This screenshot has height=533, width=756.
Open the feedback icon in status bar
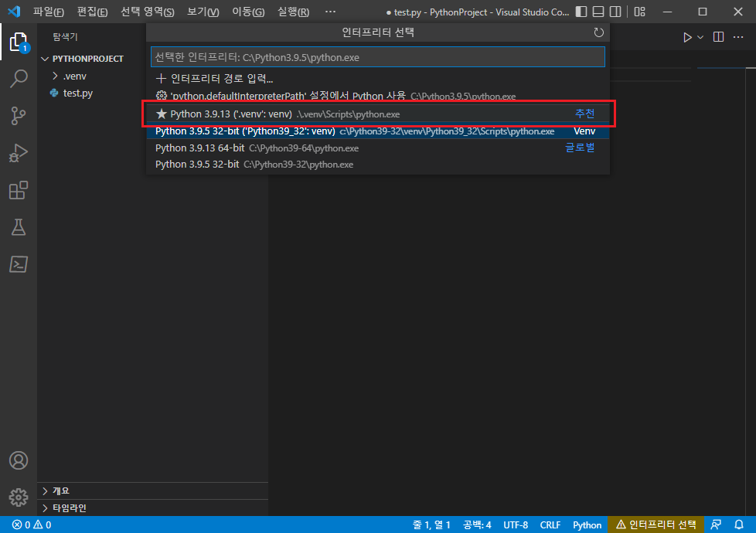716,525
